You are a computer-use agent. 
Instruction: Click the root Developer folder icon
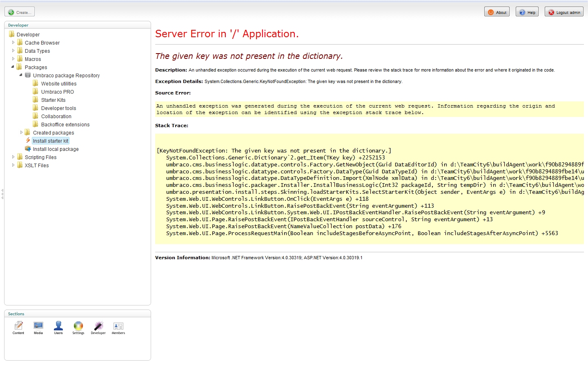click(11, 34)
